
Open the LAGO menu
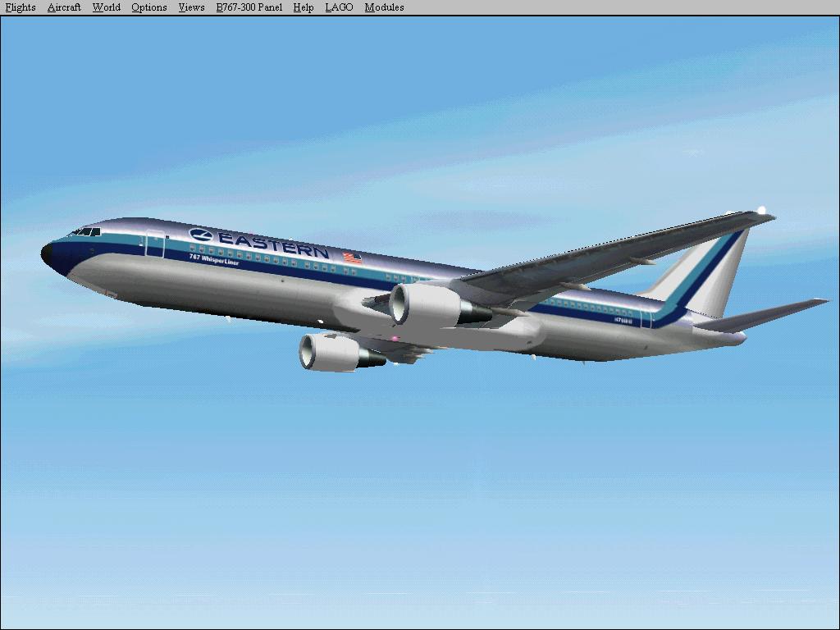click(x=339, y=7)
